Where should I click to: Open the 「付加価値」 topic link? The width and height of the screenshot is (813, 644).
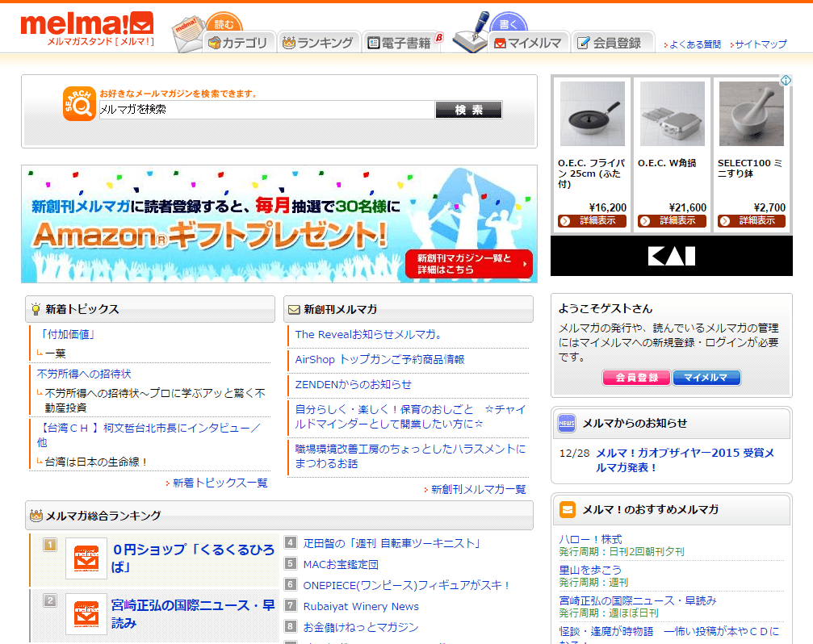tap(67, 335)
